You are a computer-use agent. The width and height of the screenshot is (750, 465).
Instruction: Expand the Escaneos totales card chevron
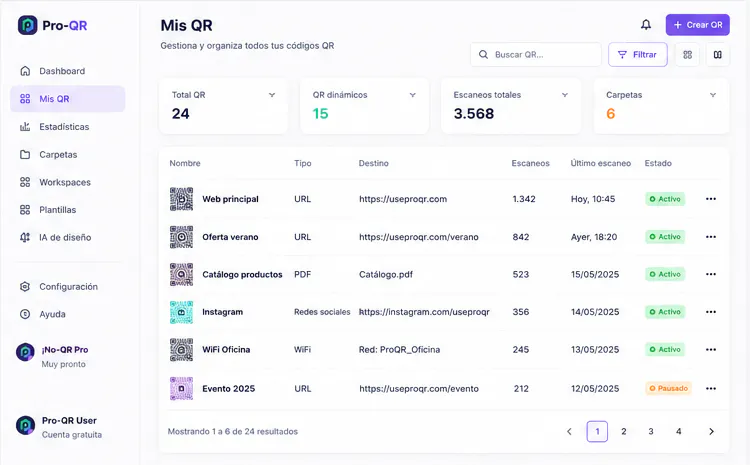coord(565,95)
